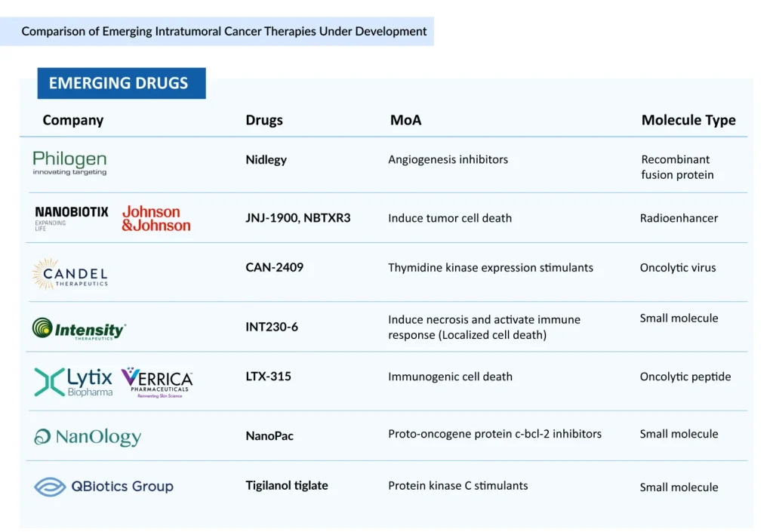Viewport: 773px width, 532px height.
Task: Click 'Protein kinase C stimulants' cell
Action: coord(458,486)
